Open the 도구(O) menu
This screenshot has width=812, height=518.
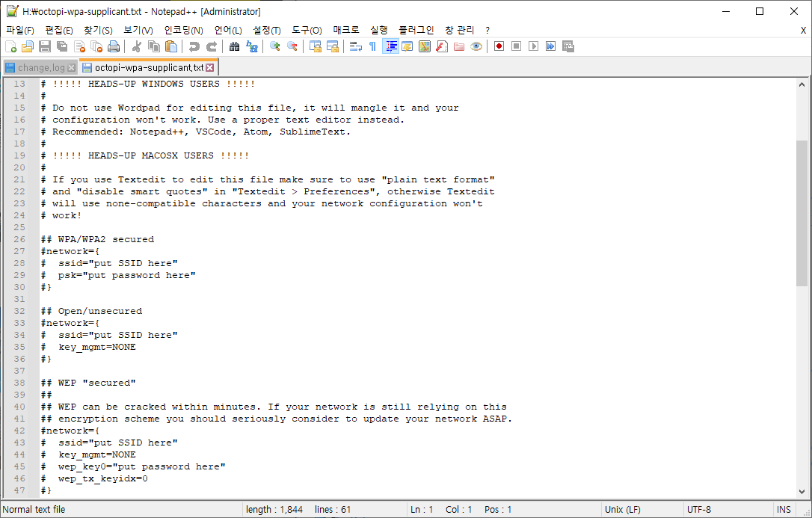pos(307,30)
